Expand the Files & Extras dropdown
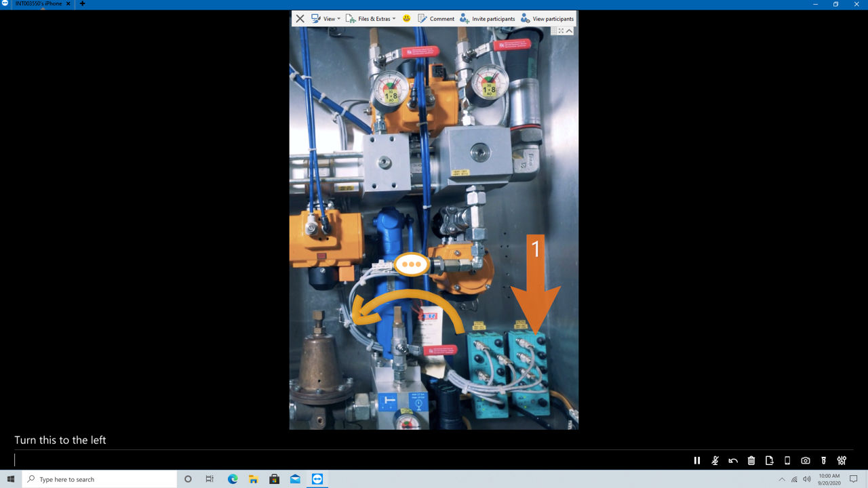868x488 pixels. 370,18
